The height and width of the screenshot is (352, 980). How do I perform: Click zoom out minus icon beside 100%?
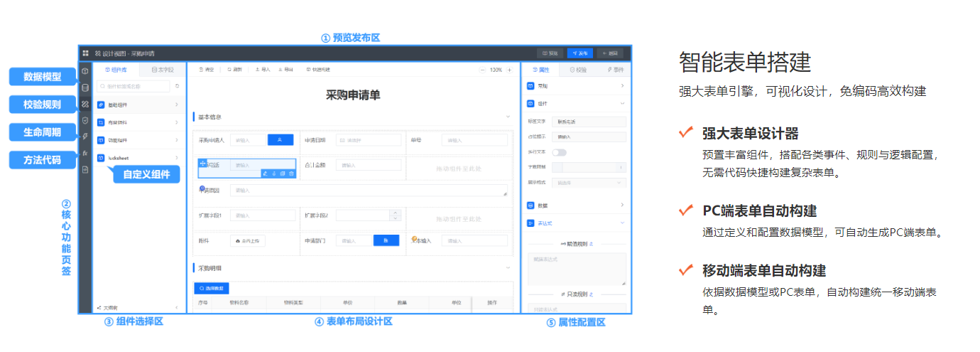(x=483, y=70)
